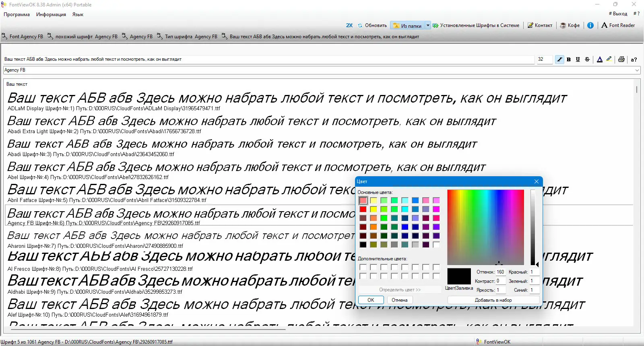
Task: Click the # ? help menu item
Action: (636, 14)
